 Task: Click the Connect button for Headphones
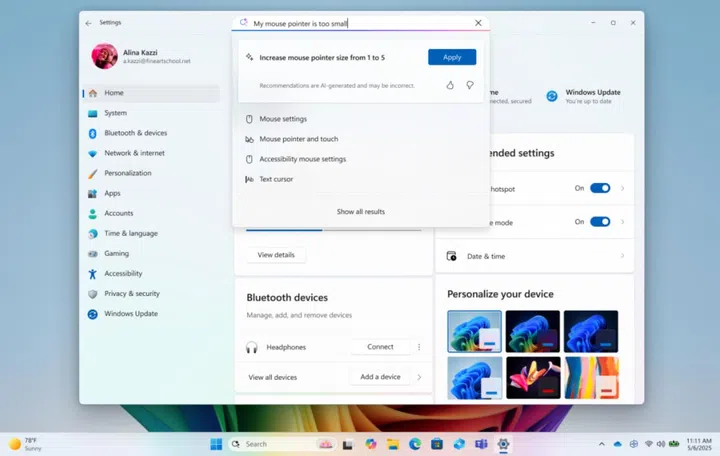(380, 347)
